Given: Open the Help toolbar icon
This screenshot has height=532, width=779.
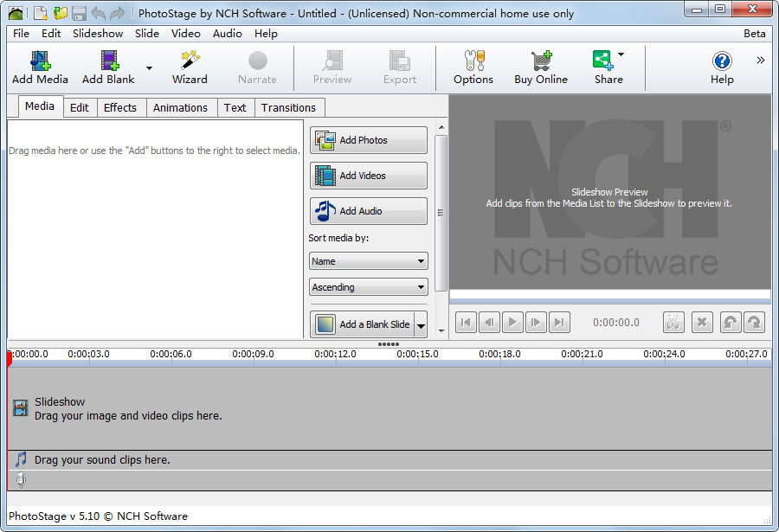Looking at the screenshot, I should tap(722, 67).
